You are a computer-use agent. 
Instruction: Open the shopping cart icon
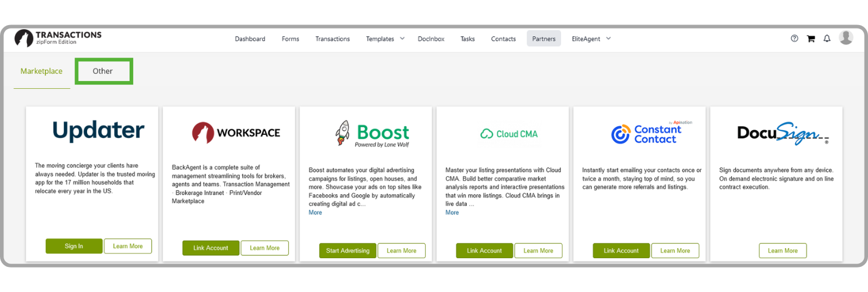click(811, 39)
